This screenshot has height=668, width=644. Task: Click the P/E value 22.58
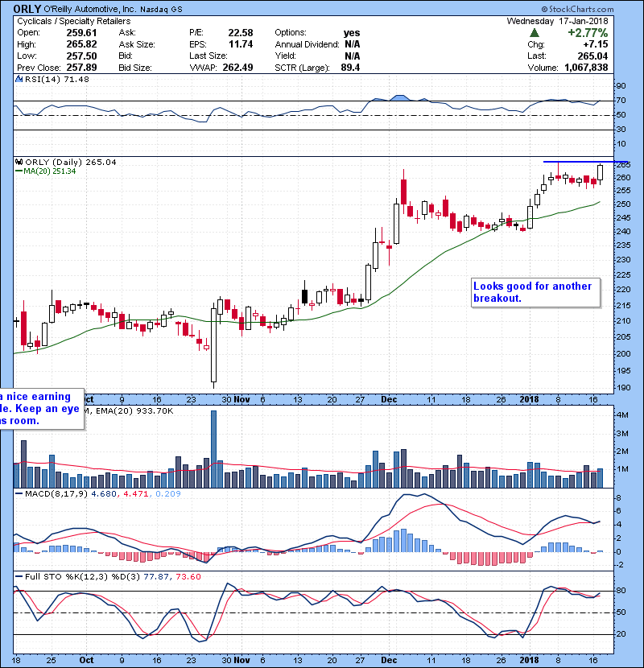(241, 33)
